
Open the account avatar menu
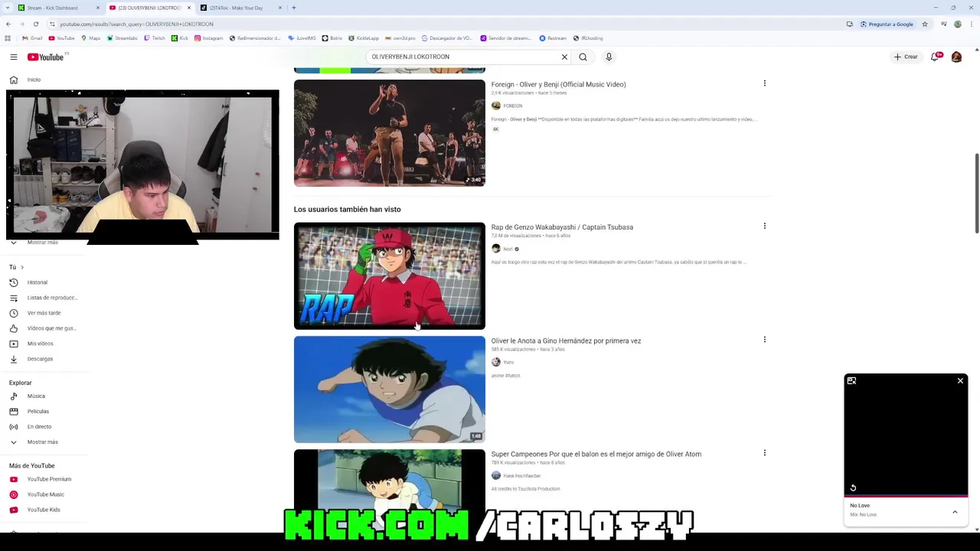pyautogui.click(x=956, y=57)
